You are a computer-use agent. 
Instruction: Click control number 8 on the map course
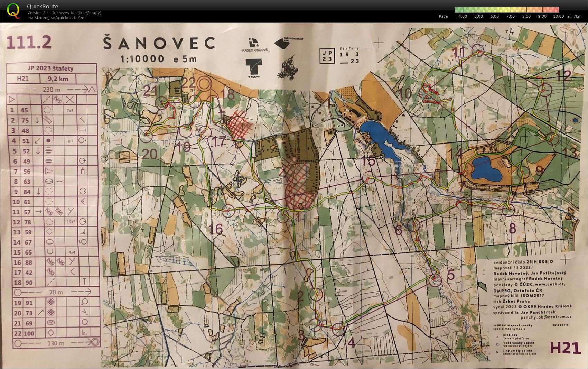[x=513, y=229]
